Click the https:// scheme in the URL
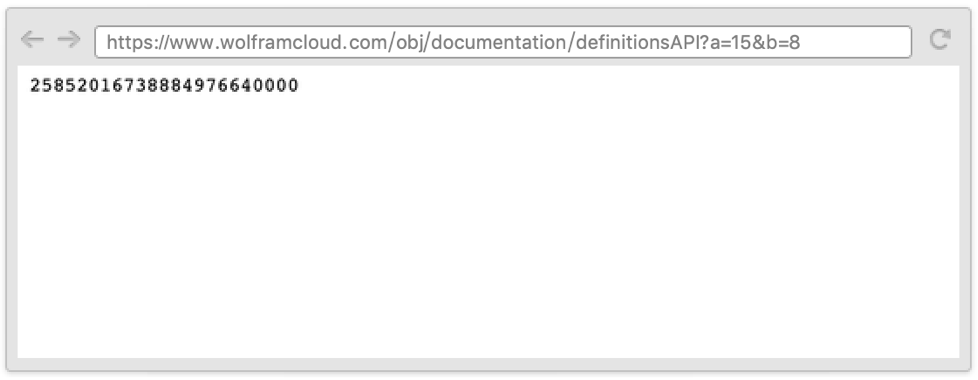 pos(135,42)
